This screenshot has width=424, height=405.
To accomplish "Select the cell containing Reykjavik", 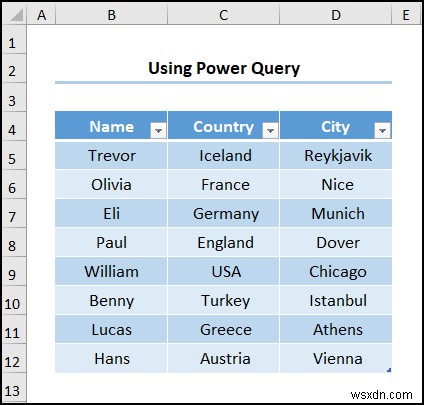I will coord(336,156).
